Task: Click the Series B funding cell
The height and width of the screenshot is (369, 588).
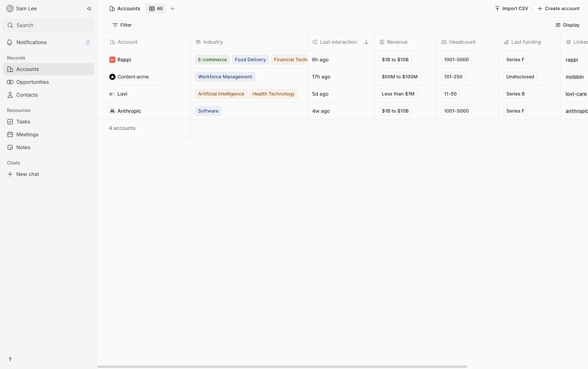Action: [x=515, y=94]
